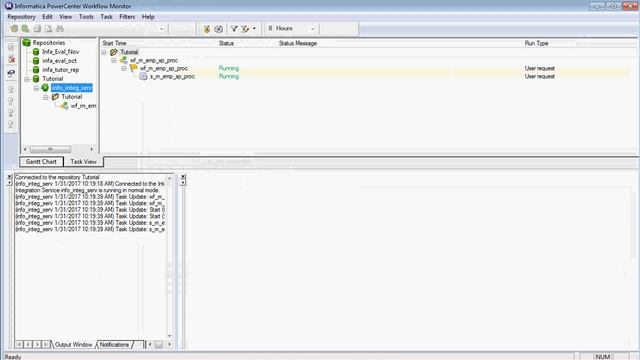Select infa_eval_oct repository
This screenshot has width=640, height=360.
pos(59,61)
